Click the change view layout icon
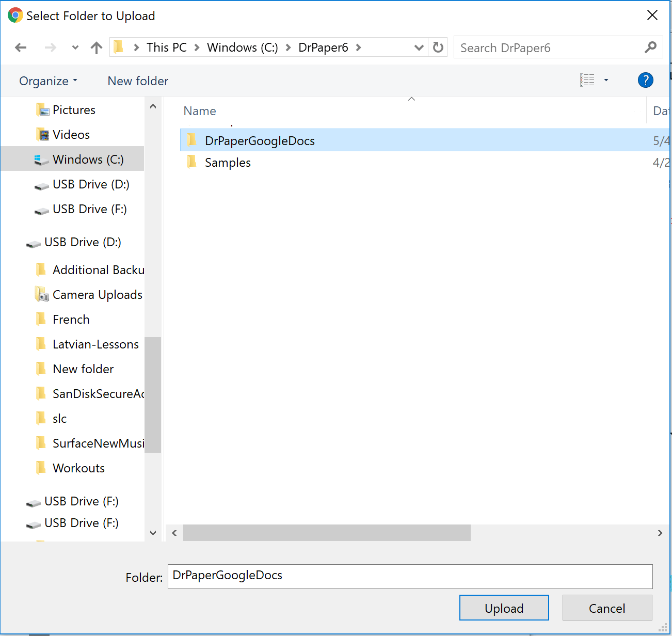The height and width of the screenshot is (636, 672). coord(587,80)
